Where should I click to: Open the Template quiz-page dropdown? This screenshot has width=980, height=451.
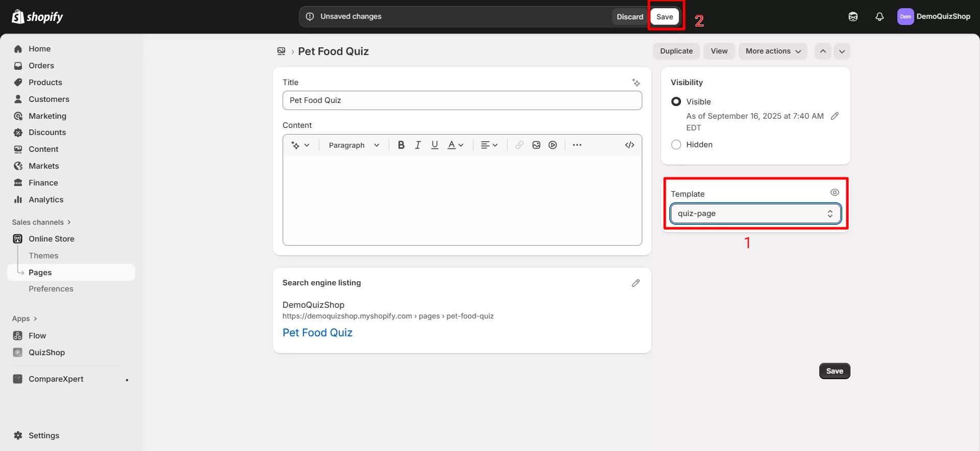755,214
